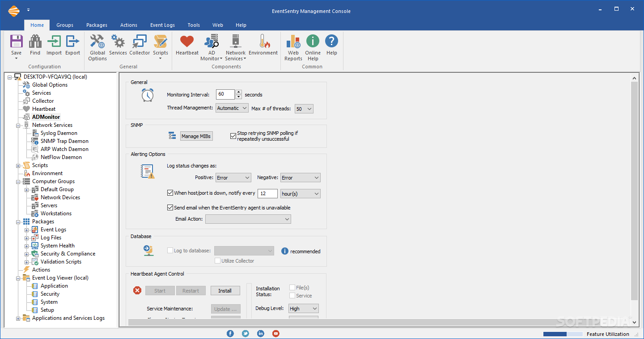Switch to the Tools ribbon tab
This screenshot has height=339, width=644.
point(194,25)
